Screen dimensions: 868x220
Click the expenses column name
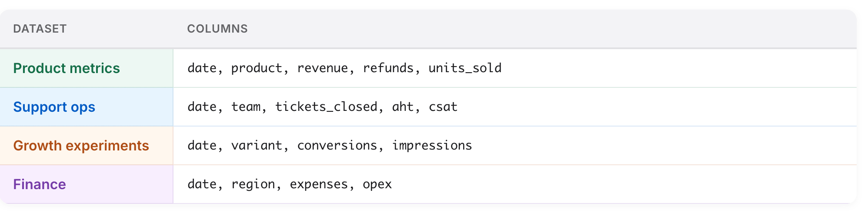(x=319, y=184)
